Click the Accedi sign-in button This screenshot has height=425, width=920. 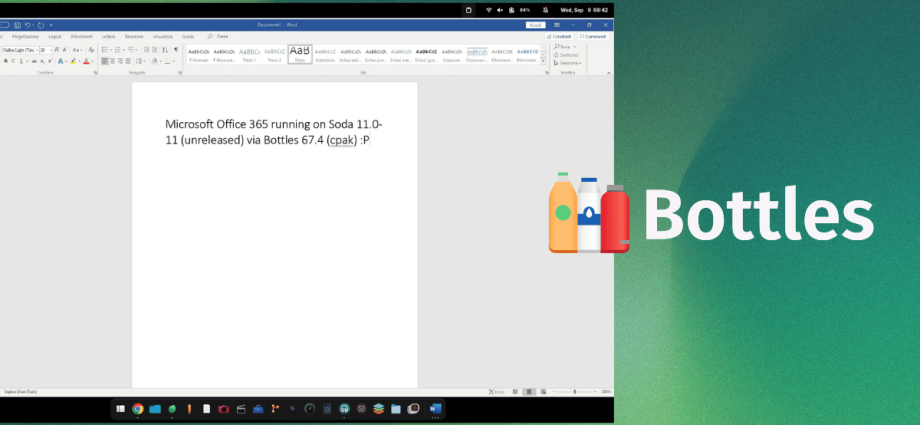click(x=536, y=25)
